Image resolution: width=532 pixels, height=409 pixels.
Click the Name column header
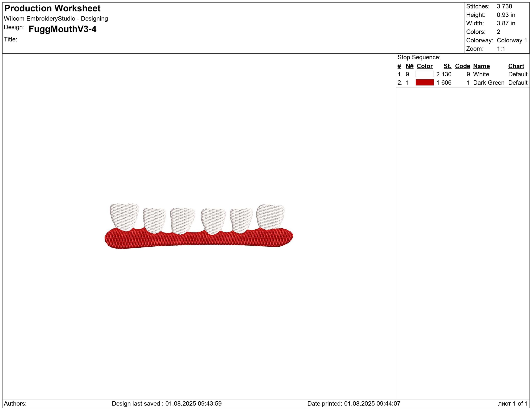pyautogui.click(x=481, y=66)
